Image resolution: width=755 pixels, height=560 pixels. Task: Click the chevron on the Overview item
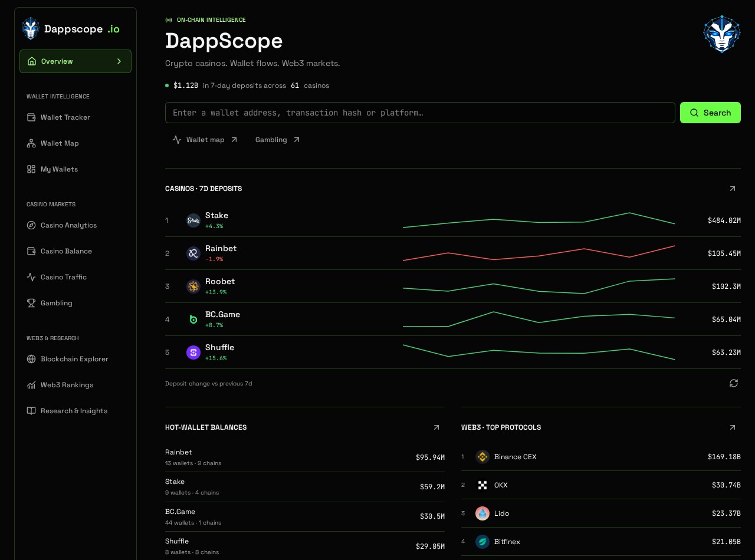point(119,61)
